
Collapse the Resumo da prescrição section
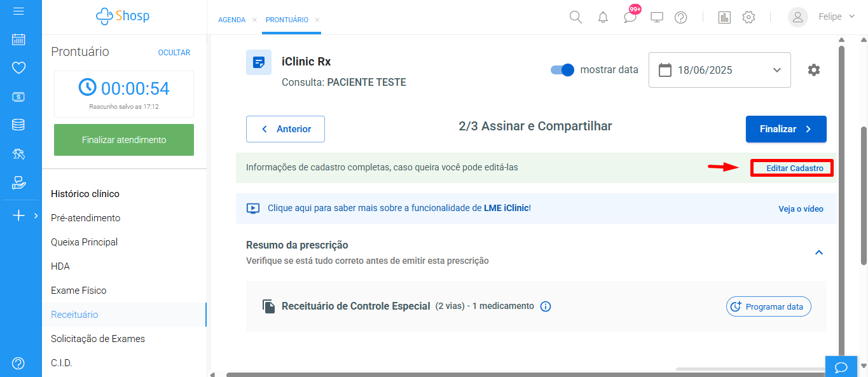coord(819,252)
